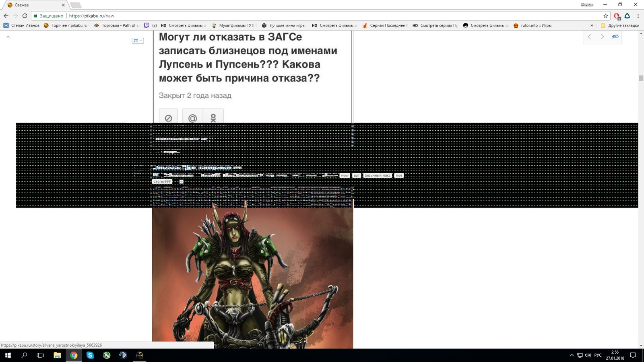Expand the hidden bookmarks overflow chevron
This screenshot has height=362, width=644.
pos(592,25)
